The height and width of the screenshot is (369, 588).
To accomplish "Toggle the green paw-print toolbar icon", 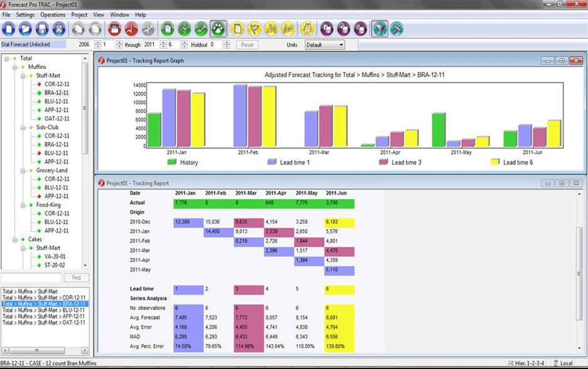I will pos(217,28).
